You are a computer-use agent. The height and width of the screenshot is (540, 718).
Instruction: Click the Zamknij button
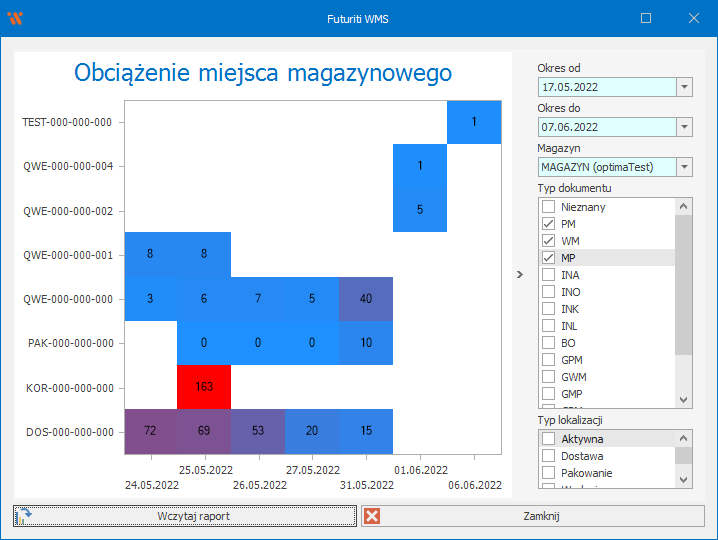(540, 516)
